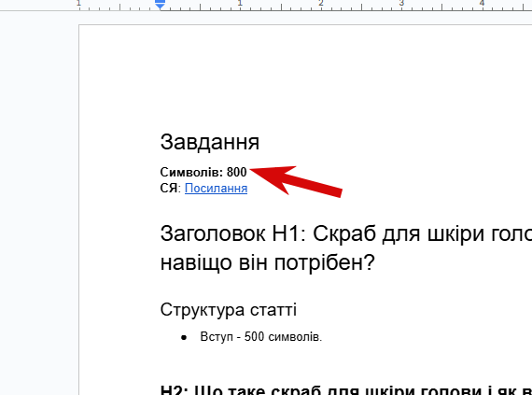Place cursor in heading Завдання
532x395 pixels.
pyautogui.click(x=210, y=142)
